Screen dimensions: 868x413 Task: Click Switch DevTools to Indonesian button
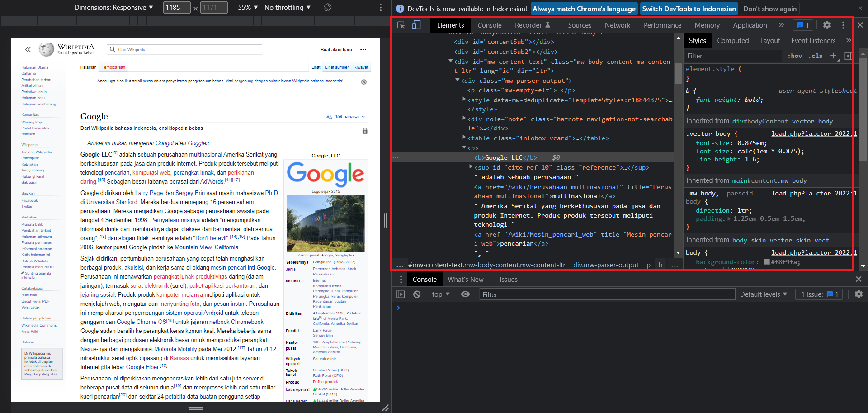689,9
